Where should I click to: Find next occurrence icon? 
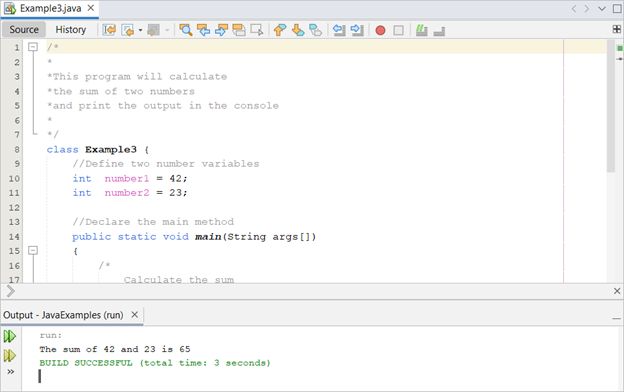[221, 30]
